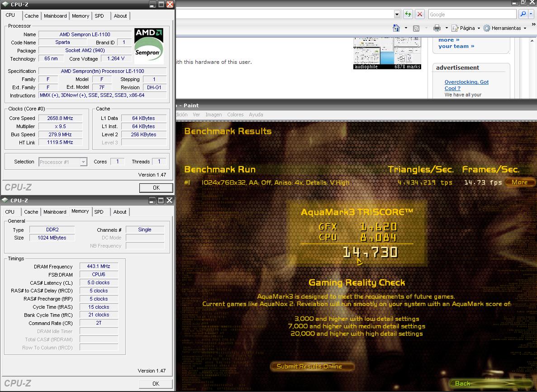Click the red X stop loading icon
Image resolution: width=537 pixels, height=392 pixels.
(419, 14)
